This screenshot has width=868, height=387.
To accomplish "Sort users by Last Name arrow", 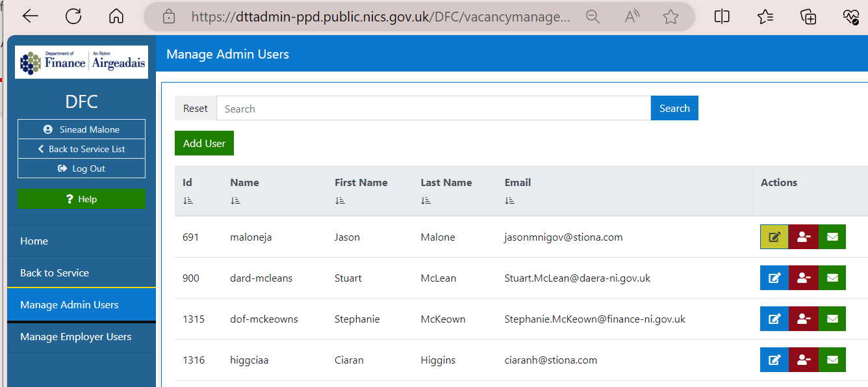I will tap(426, 201).
